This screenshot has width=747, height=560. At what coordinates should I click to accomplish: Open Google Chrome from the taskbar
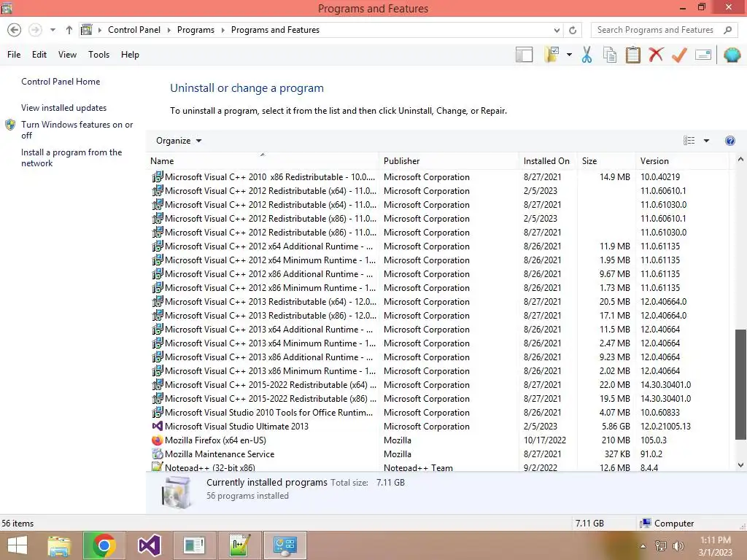coord(104,545)
